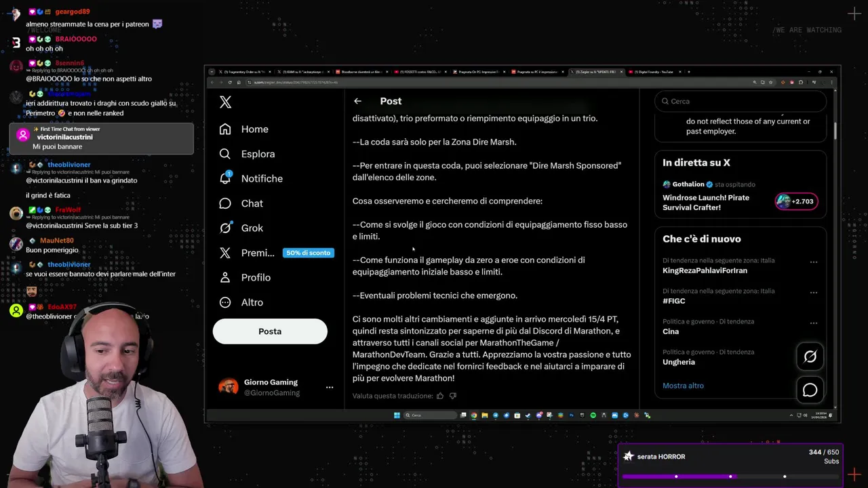
Task: Click the right sidebar scrollbar
Action: coord(835,131)
